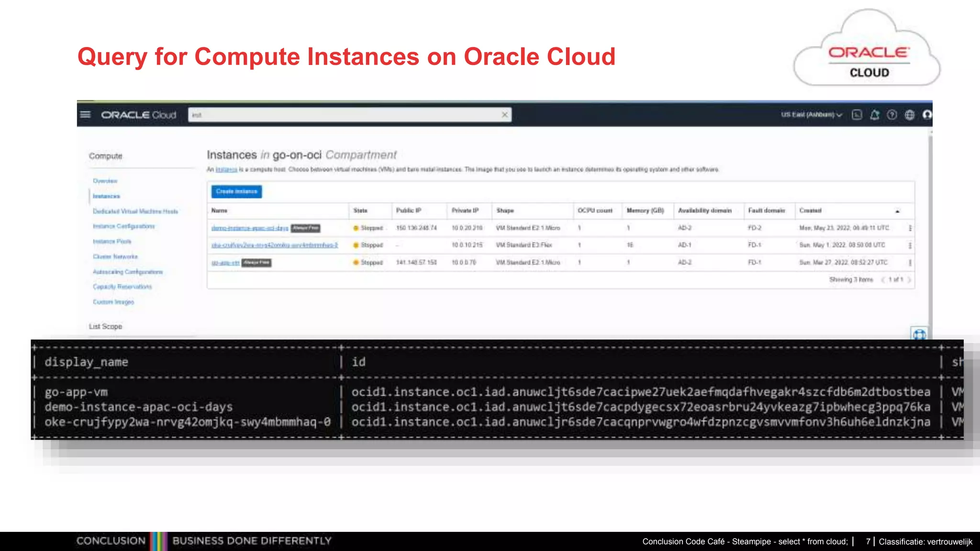
Task: Click the slide title 'Query for Compute Instances on Oracle Cloud'
Action: tap(346, 57)
